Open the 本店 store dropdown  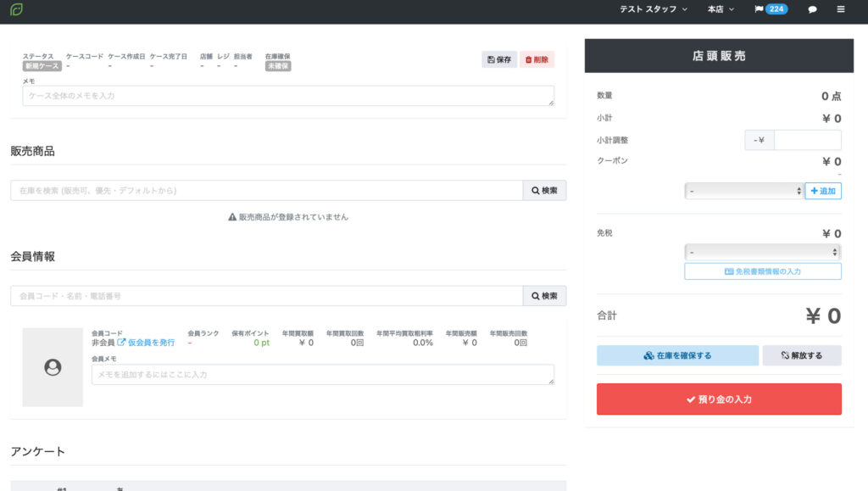tap(721, 9)
